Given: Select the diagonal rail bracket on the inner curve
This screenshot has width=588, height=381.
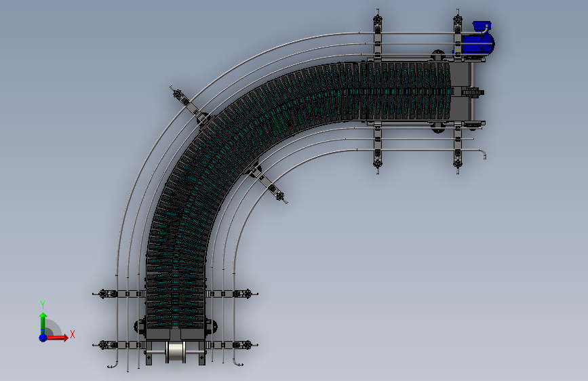Looking at the screenshot, I should tap(267, 183).
